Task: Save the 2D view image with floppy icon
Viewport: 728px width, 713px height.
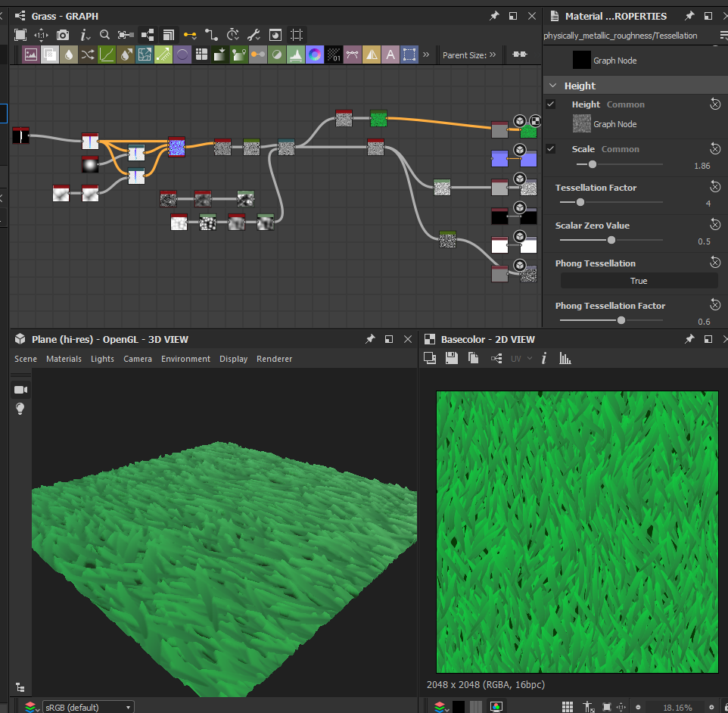Action: (451, 358)
